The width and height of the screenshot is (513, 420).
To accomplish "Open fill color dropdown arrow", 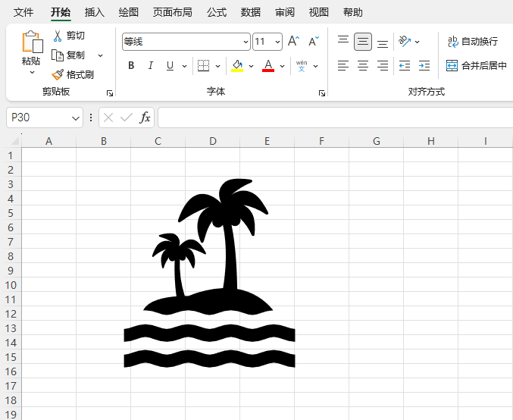I will (x=252, y=66).
